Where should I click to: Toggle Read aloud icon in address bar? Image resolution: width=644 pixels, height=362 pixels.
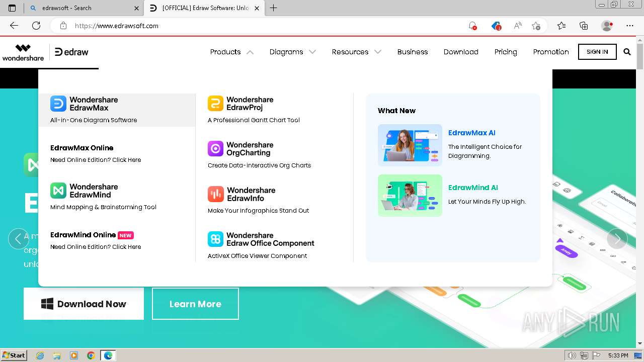coord(517,26)
